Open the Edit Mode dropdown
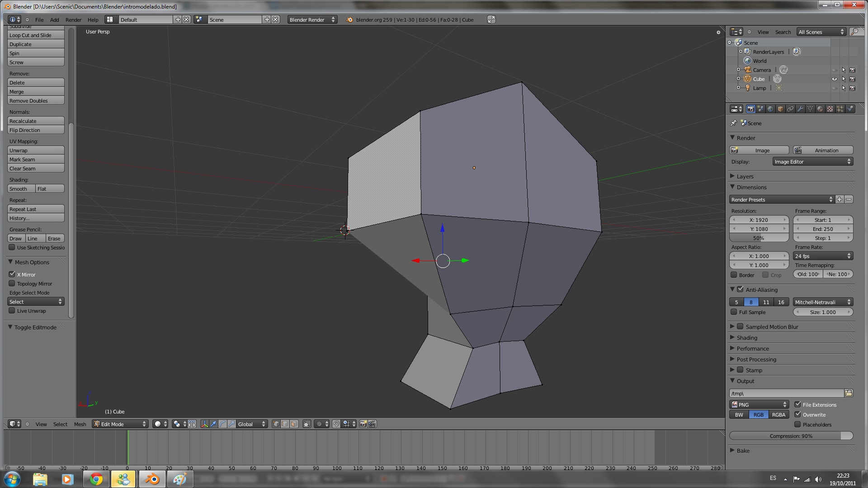This screenshot has width=868, height=488. tap(120, 424)
